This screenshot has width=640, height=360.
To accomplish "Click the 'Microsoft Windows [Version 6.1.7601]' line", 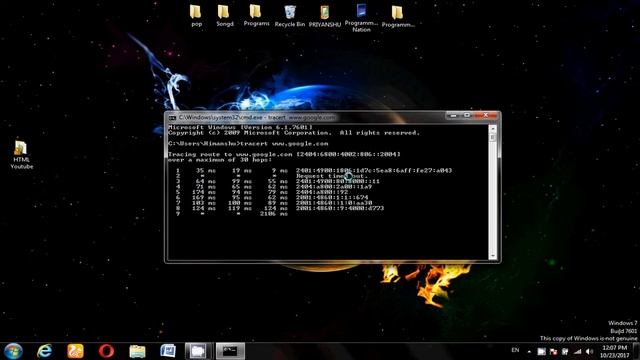I will (240, 127).
